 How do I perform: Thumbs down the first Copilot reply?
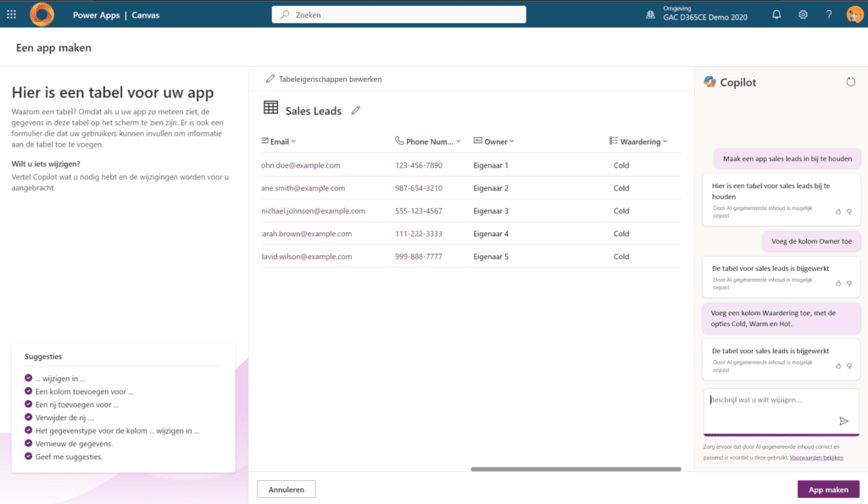tap(849, 212)
